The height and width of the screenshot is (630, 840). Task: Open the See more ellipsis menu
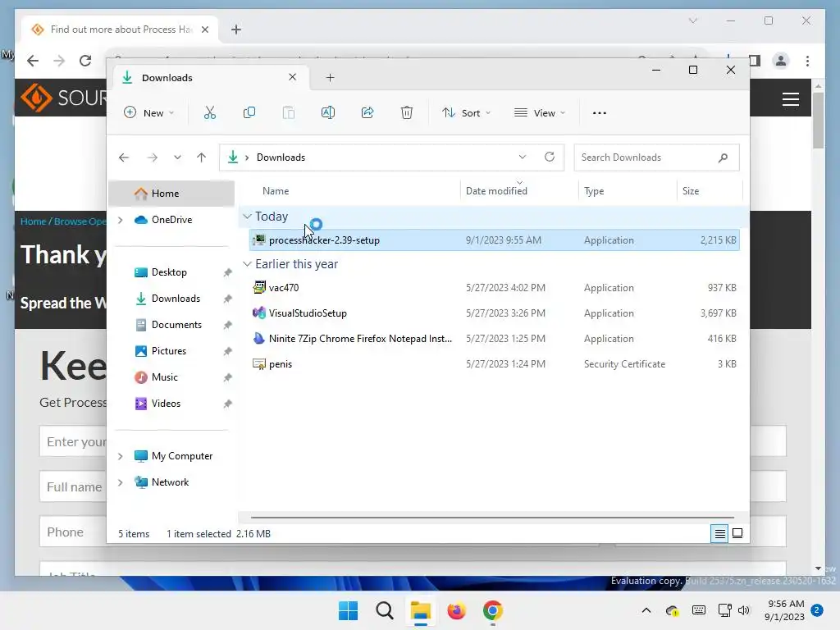tap(600, 113)
